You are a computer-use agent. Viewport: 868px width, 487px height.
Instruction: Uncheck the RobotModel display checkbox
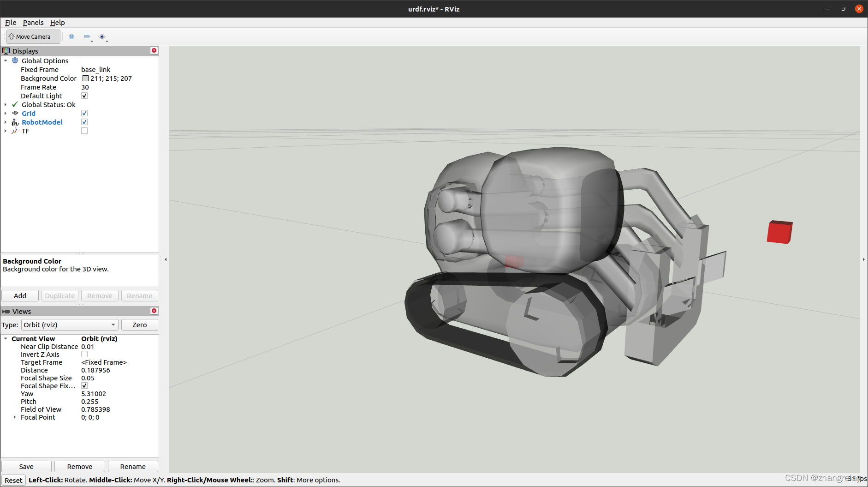coord(84,122)
